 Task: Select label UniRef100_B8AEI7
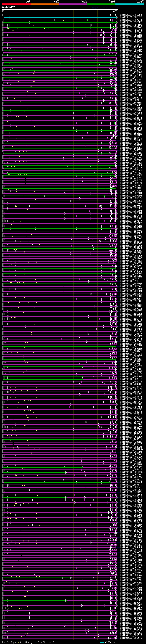point(131,379)
